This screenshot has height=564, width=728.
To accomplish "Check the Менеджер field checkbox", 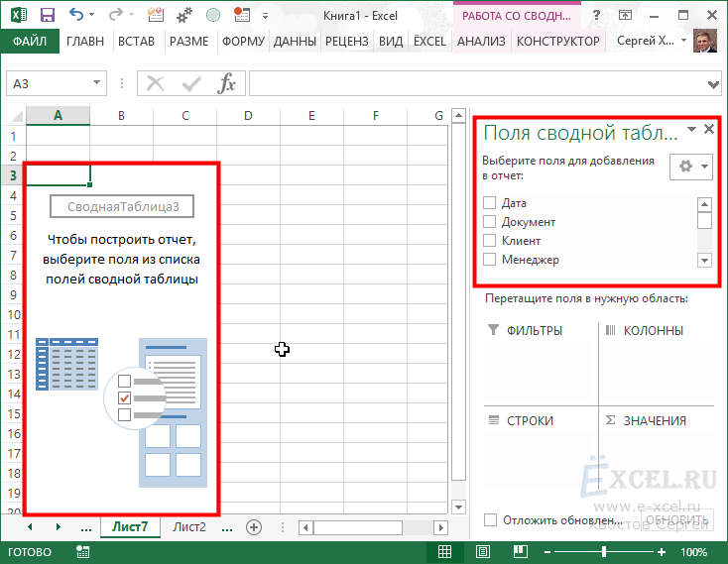I will click(x=489, y=260).
